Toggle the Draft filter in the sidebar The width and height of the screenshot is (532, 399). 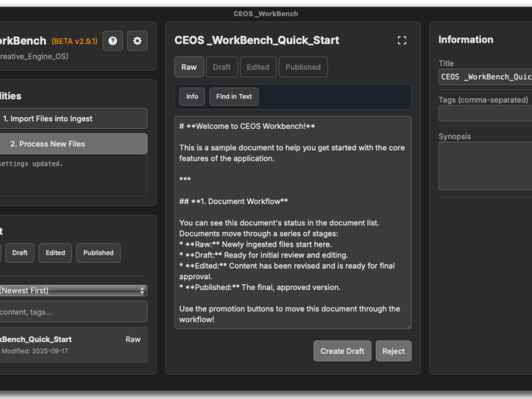pos(19,253)
